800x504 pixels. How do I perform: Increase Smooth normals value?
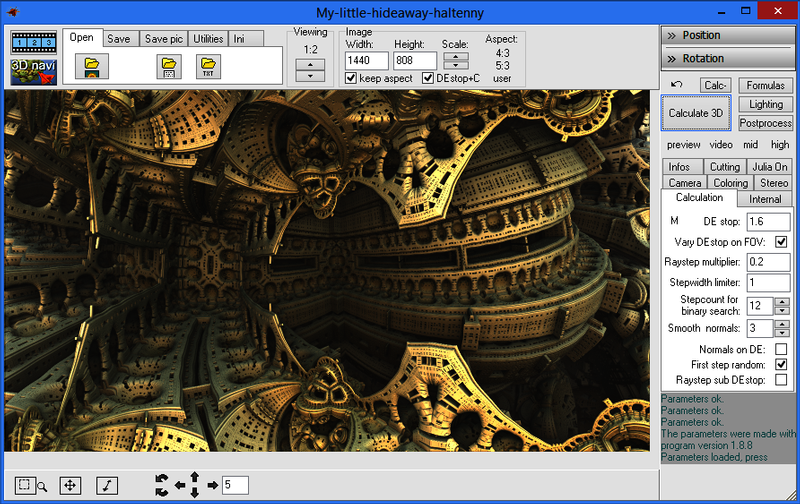click(782, 324)
